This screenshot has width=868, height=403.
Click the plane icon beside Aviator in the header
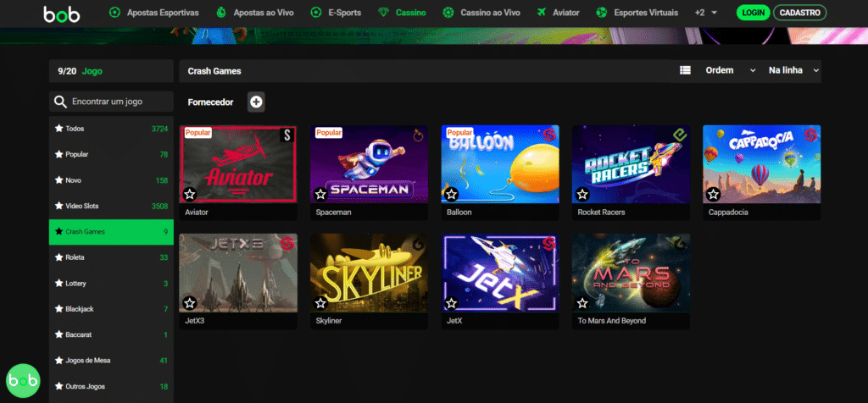click(x=542, y=12)
